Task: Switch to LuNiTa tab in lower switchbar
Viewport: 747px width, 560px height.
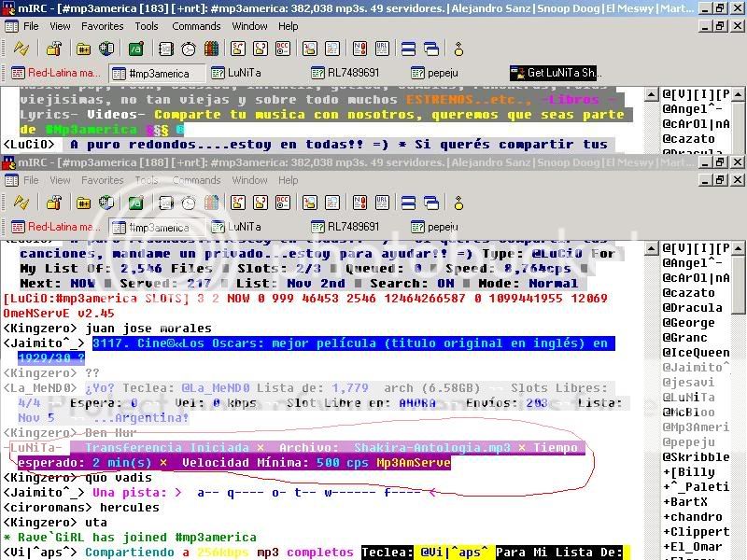Action: click(237, 227)
